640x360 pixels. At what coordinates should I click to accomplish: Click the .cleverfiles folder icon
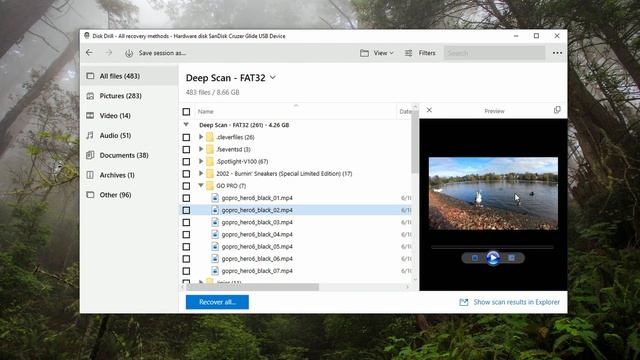(210, 137)
